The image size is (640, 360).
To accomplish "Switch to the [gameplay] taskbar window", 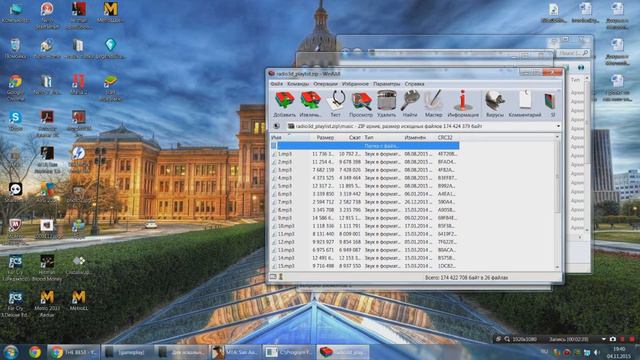I will (x=127, y=352).
